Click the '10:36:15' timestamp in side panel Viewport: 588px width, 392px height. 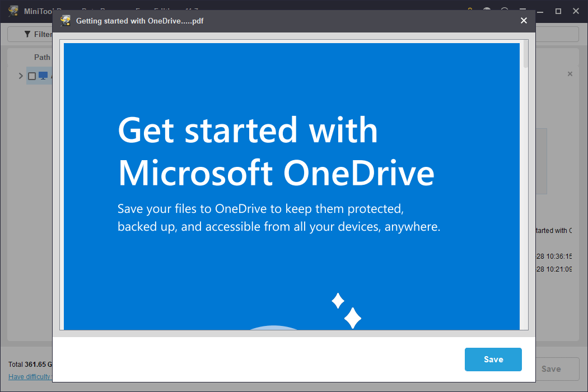point(559,256)
